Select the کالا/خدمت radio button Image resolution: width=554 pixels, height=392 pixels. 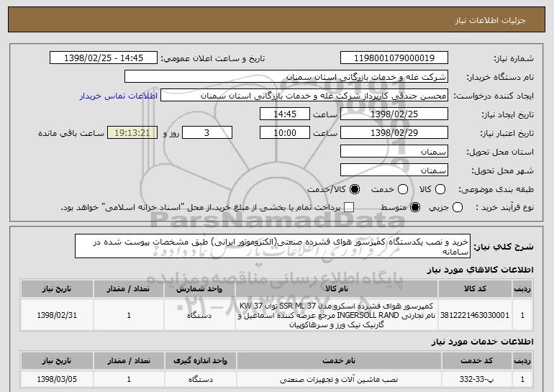click(355, 189)
